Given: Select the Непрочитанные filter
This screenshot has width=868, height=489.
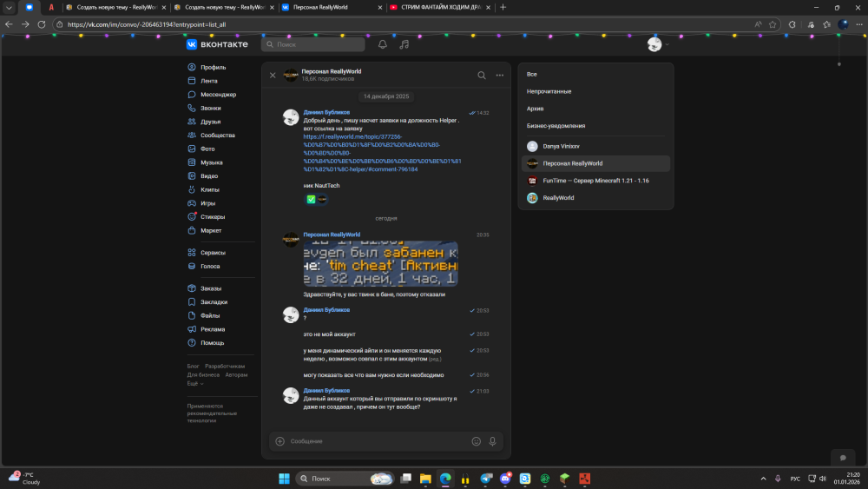Looking at the screenshot, I should point(549,91).
